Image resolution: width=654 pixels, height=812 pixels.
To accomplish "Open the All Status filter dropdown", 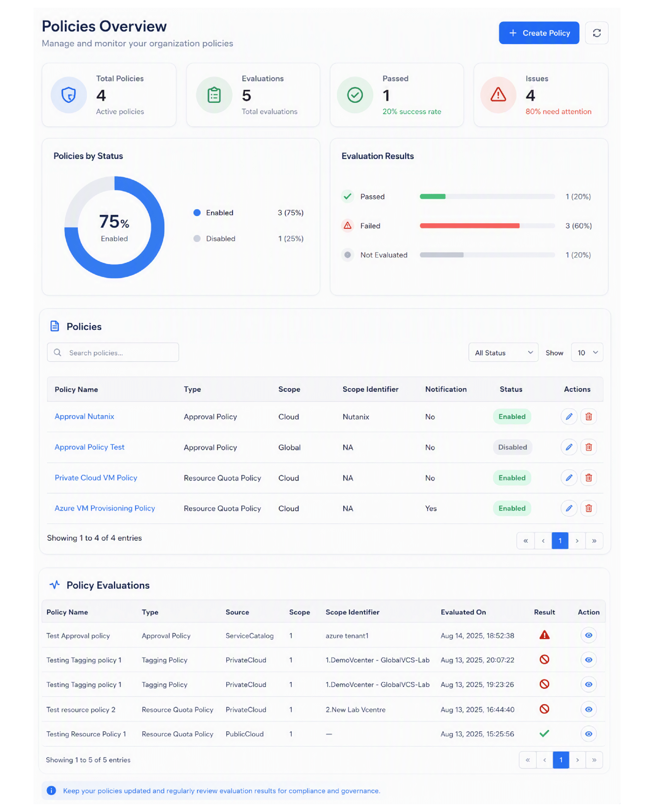I will (503, 352).
